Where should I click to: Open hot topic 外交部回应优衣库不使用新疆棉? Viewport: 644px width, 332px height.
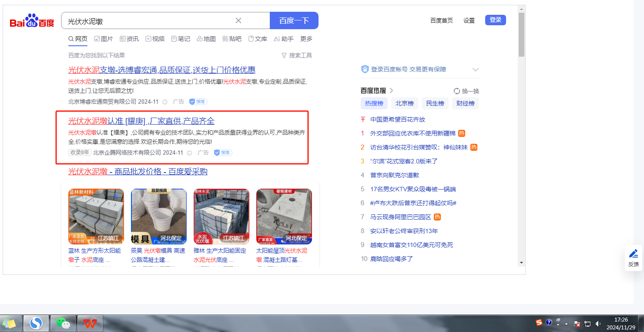tap(413, 133)
